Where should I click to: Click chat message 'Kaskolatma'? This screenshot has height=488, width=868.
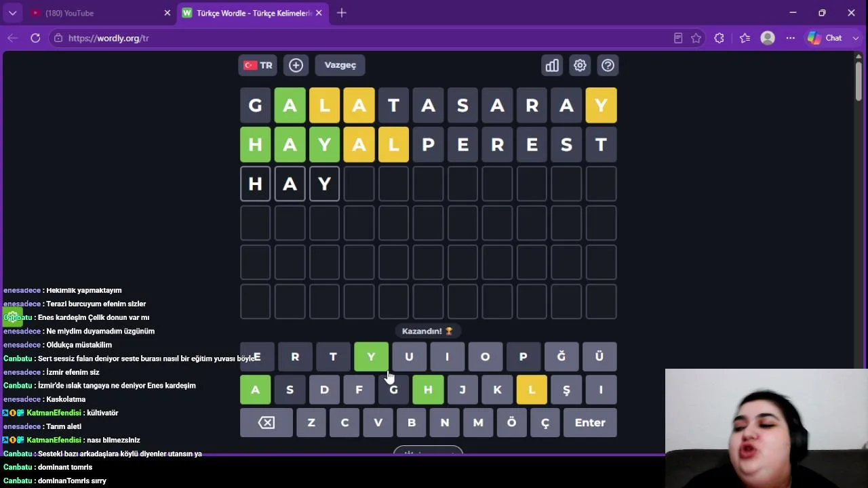click(66, 399)
